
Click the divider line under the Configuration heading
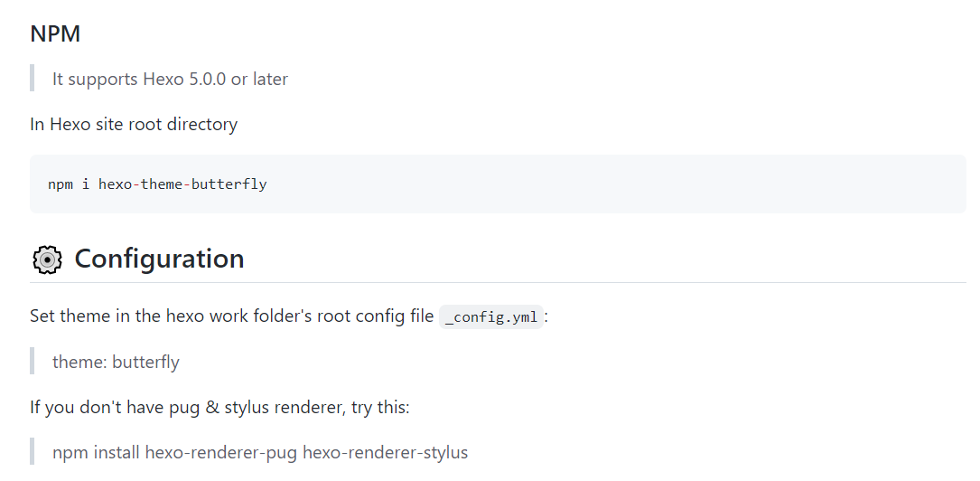coord(498,283)
